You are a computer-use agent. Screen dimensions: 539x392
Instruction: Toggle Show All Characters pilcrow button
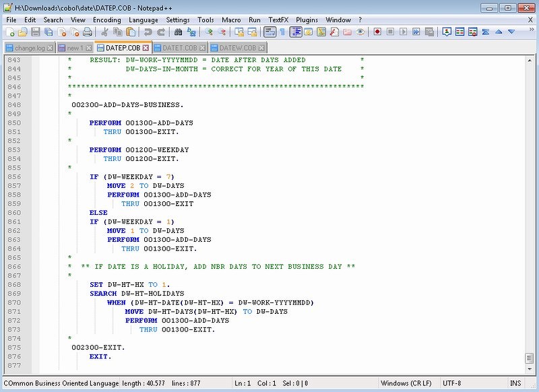[x=282, y=32]
